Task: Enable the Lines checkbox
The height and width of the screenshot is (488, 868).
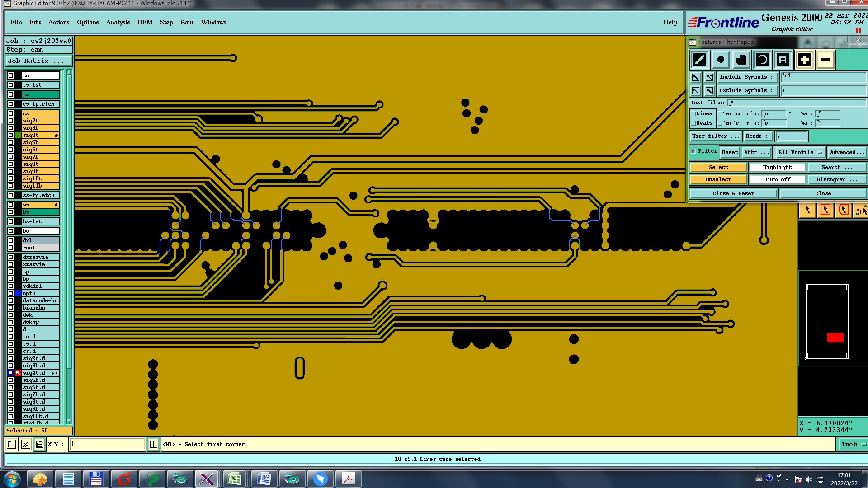Action: pos(693,114)
